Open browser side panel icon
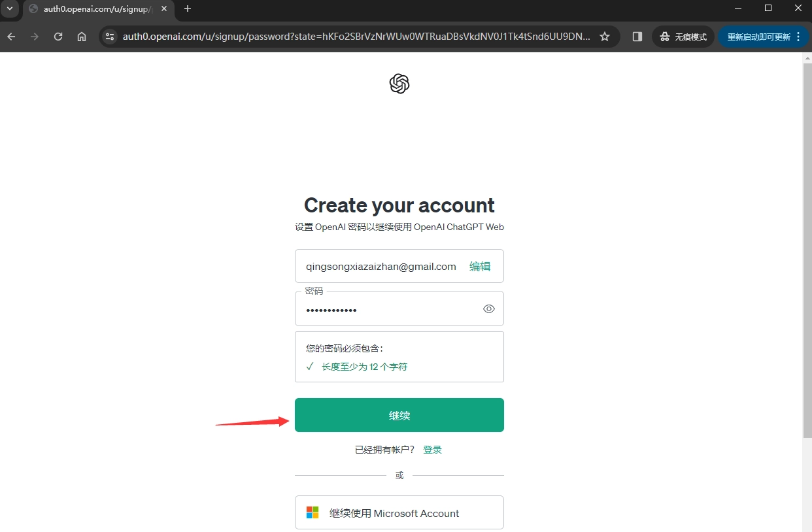This screenshot has width=812, height=532. (x=637, y=37)
